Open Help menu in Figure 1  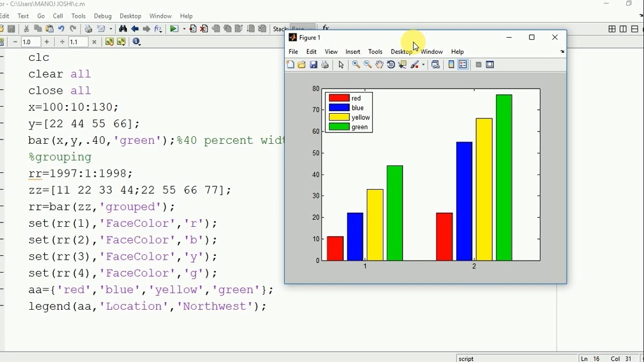pos(457,52)
